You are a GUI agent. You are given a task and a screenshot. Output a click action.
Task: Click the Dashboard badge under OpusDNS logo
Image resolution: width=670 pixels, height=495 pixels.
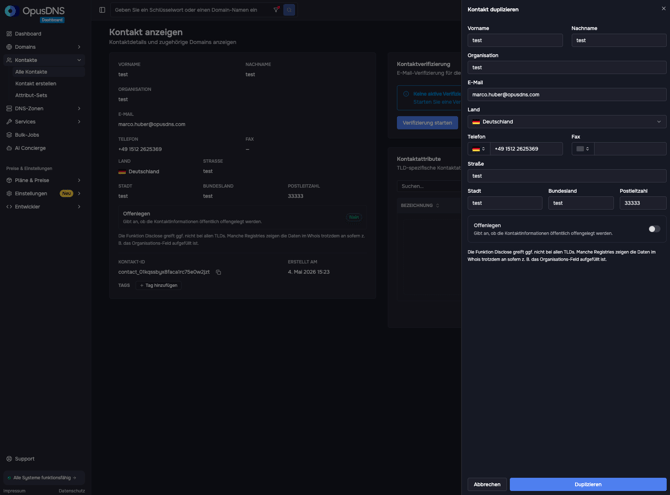[52, 20]
